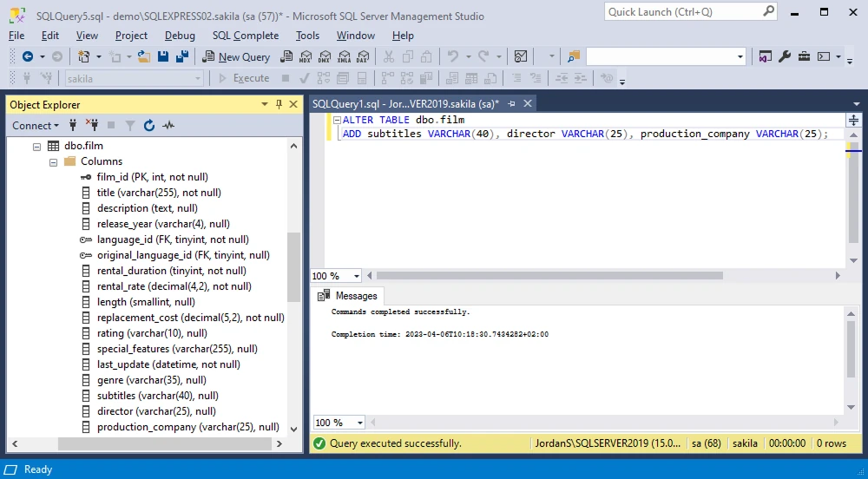Open the Tools menu
The height and width of the screenshot is (479, 868).
pyautogui.click(x=307, y=36)
